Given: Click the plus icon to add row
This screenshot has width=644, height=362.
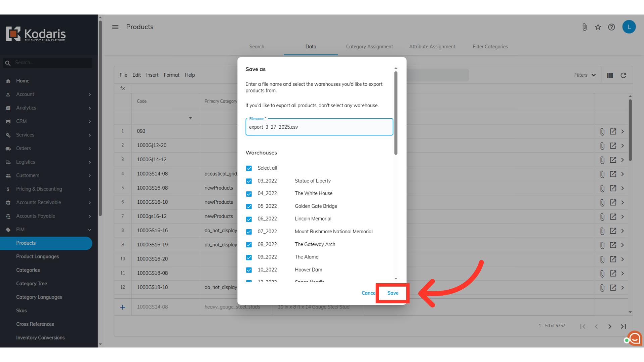Looking at the screenshot, I should (123, 307).
